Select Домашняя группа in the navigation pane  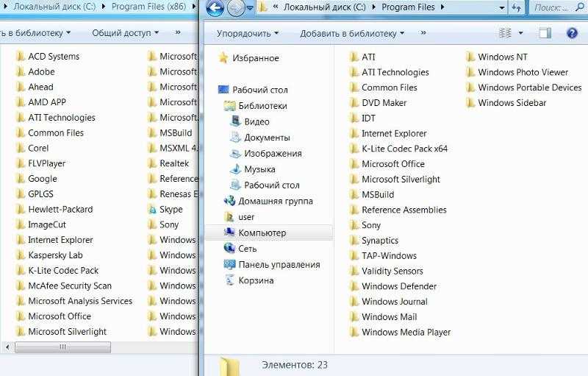pyautogui.click(x=268, y=201)
